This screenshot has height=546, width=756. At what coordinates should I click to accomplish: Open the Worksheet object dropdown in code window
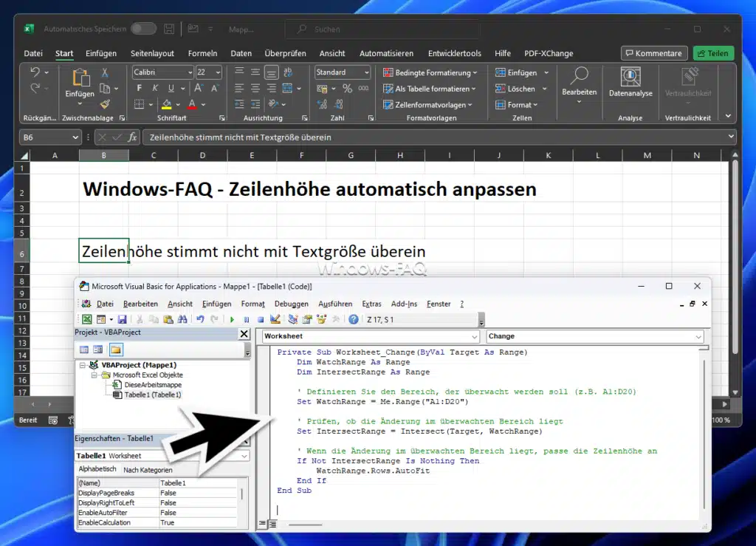[474, 336]
